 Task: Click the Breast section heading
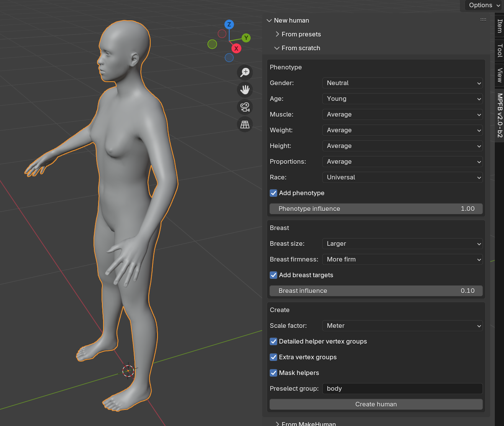tap(279, 228)
